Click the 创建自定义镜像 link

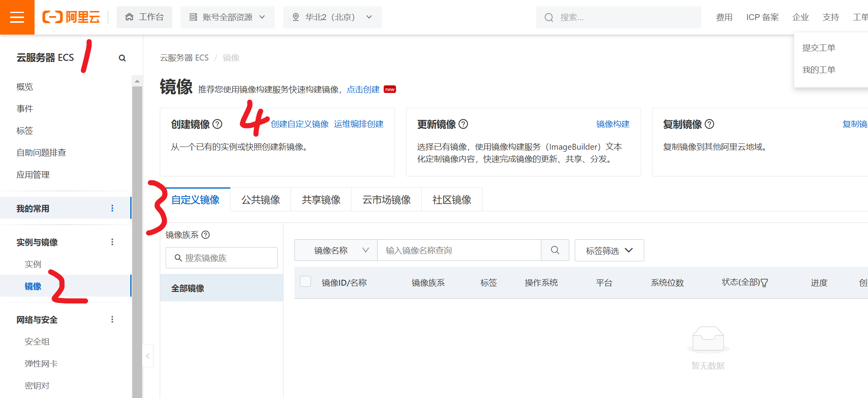(x=300, y=124)
